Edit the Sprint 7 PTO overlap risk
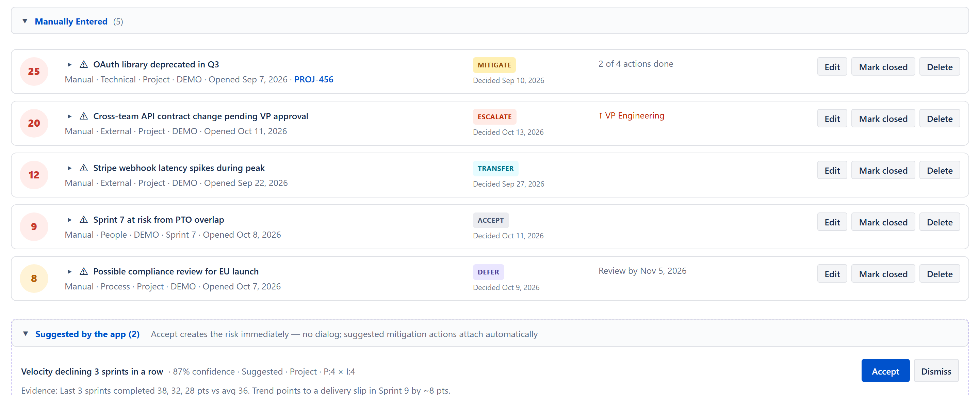This screenshot has width=980, height=395. (x=832, y=222)
